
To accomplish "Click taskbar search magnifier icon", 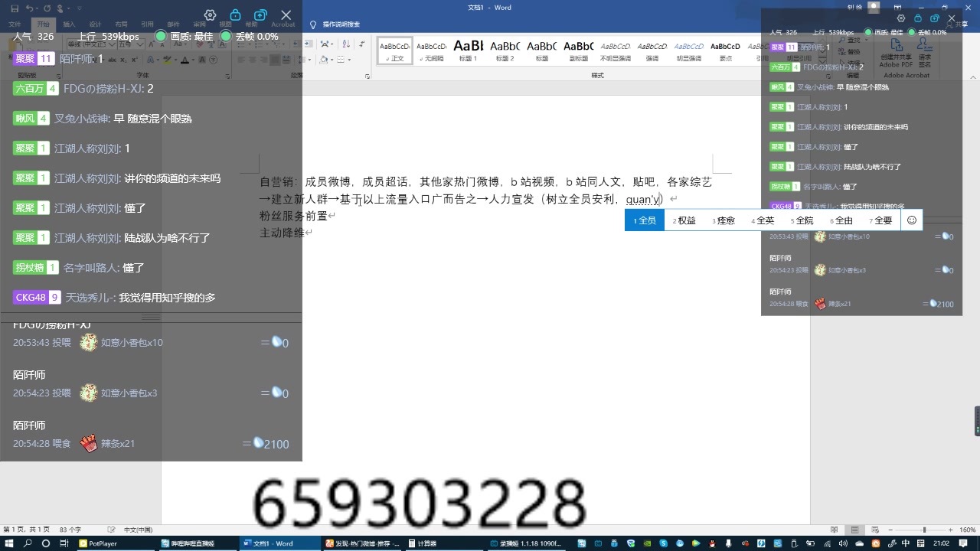I will pos(28,543).
